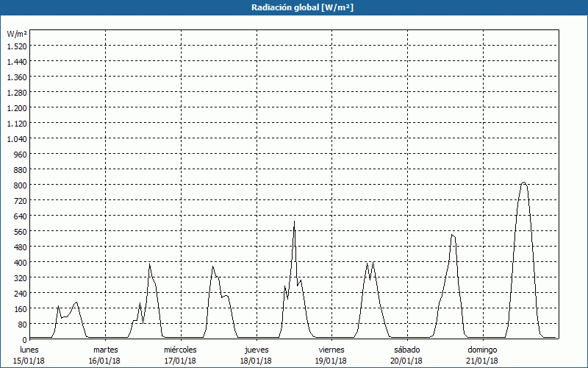Screen dimensions: 588x368
Task: Select the 1.120 axis value
Action: (x=17, y=124)
